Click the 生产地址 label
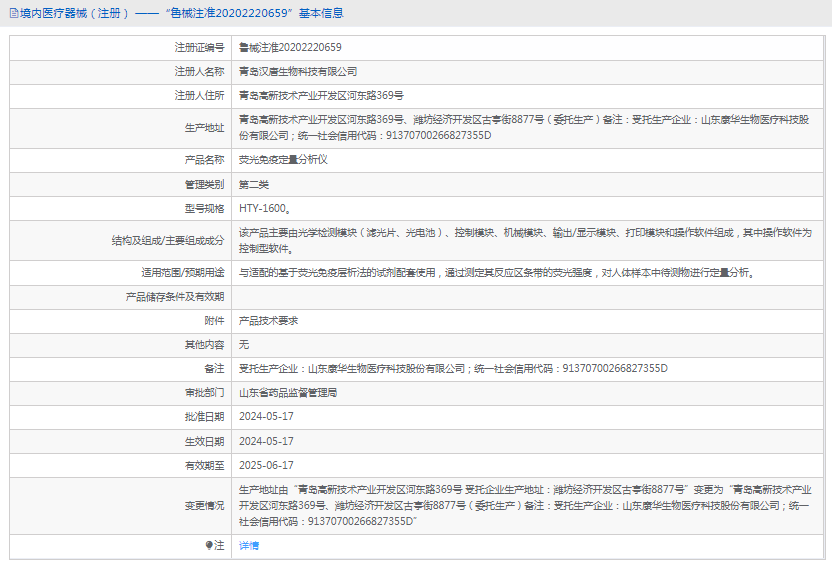 pos(204,128)
